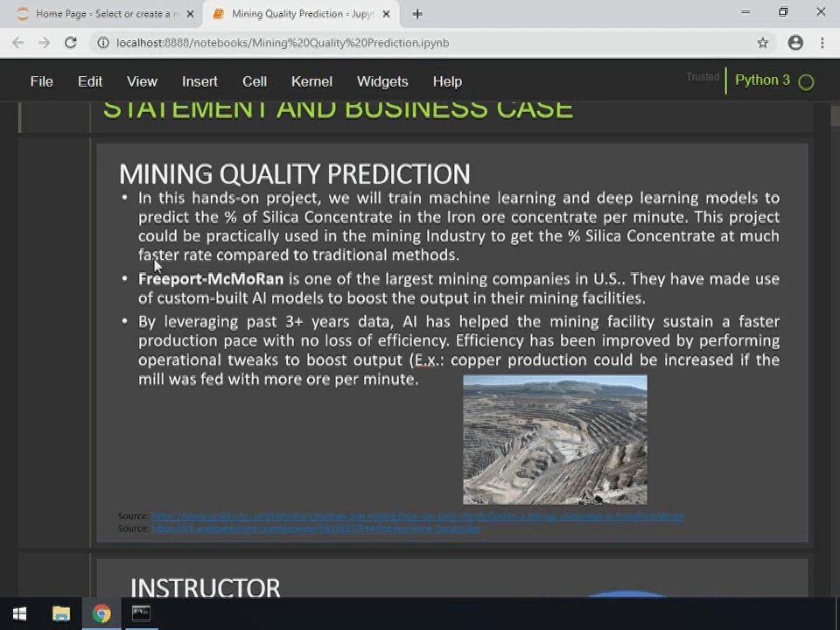This screenshot has width=840, height=630.
Task: Open the Cell menu
Action: click(x=255, y=81)
